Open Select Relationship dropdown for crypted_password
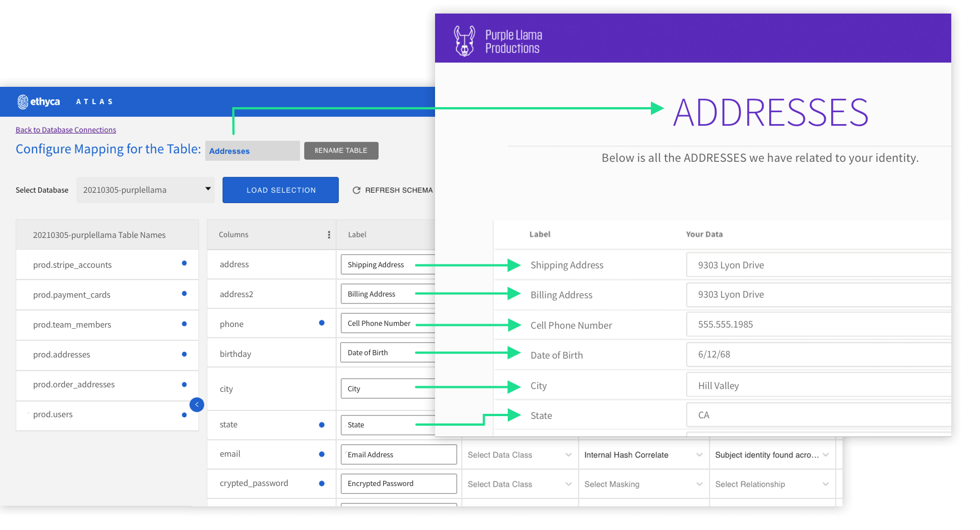Viewport: 980px width, 530px height. [x=772, y=484]
